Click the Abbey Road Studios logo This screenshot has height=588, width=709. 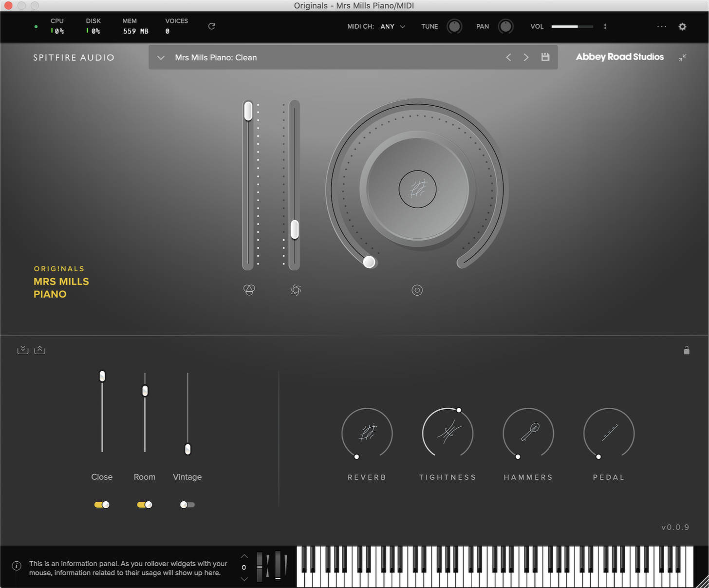[x=619, y=57]
